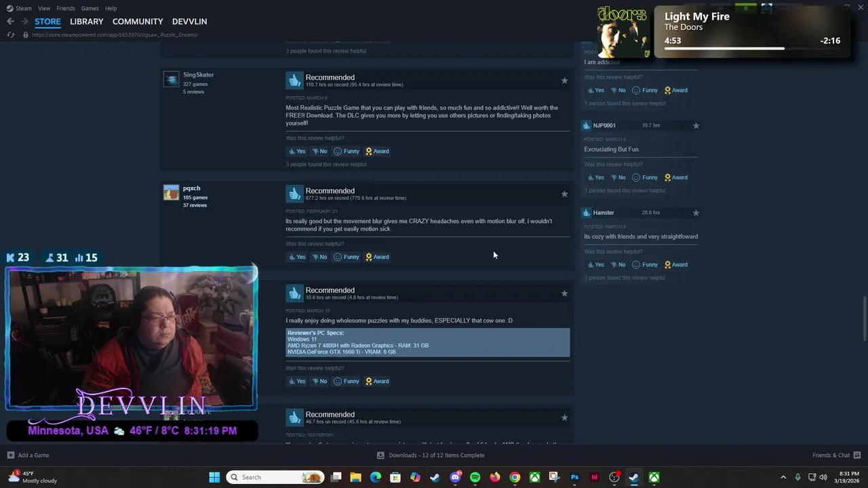868x488 pixels.
Task: Click the Windows taskbar Search box
Action: [x=276, y=477]
